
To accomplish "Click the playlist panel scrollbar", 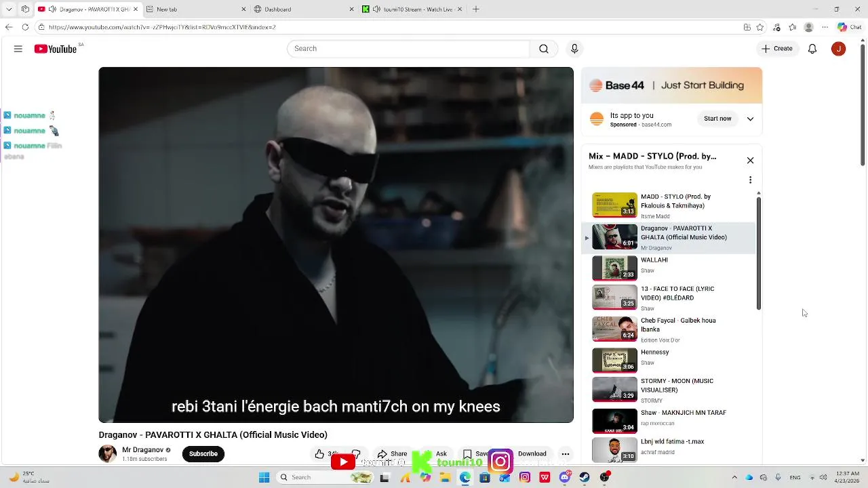I will pos(759,252).
